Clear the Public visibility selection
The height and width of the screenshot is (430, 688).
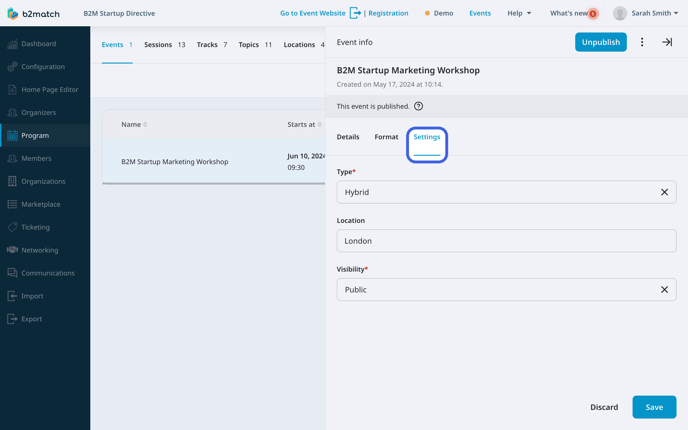pyautogui.click(x=664, y=290)
